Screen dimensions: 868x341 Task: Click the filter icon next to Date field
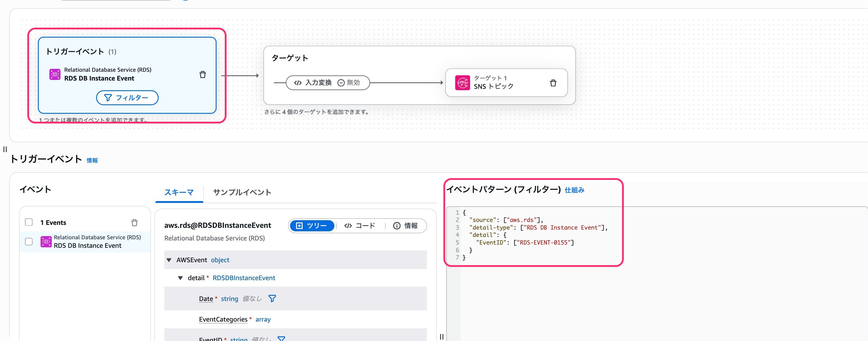[x=272, y=299]
